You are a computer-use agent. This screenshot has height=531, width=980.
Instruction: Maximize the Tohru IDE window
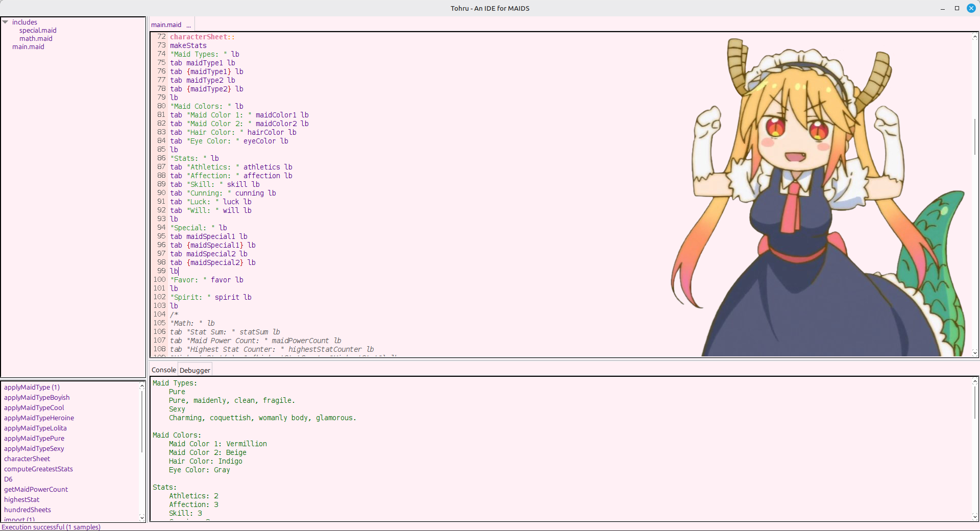[957, 8]
